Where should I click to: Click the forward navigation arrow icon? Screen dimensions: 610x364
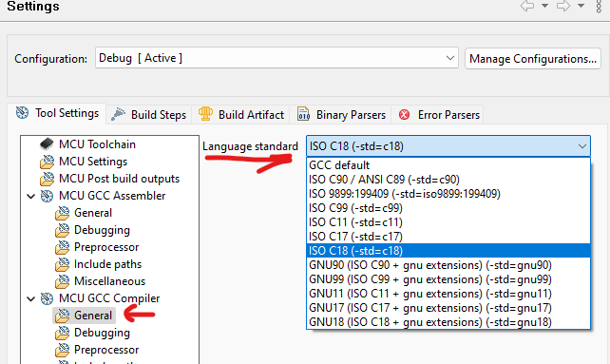[x=562, y=6]
